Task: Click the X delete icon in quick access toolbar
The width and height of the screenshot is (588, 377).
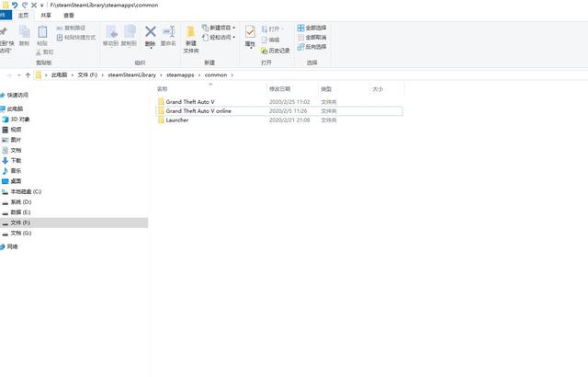Action: click(x=34, y=6)
